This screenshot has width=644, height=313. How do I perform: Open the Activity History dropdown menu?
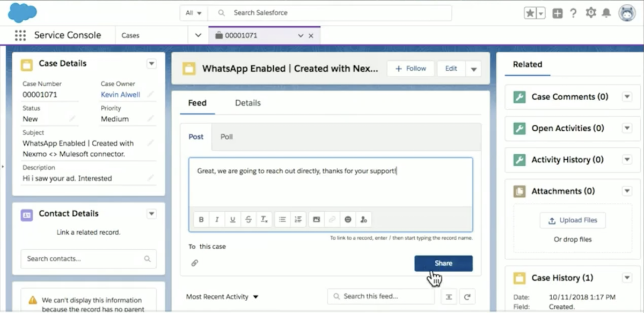tap(626, 160)
